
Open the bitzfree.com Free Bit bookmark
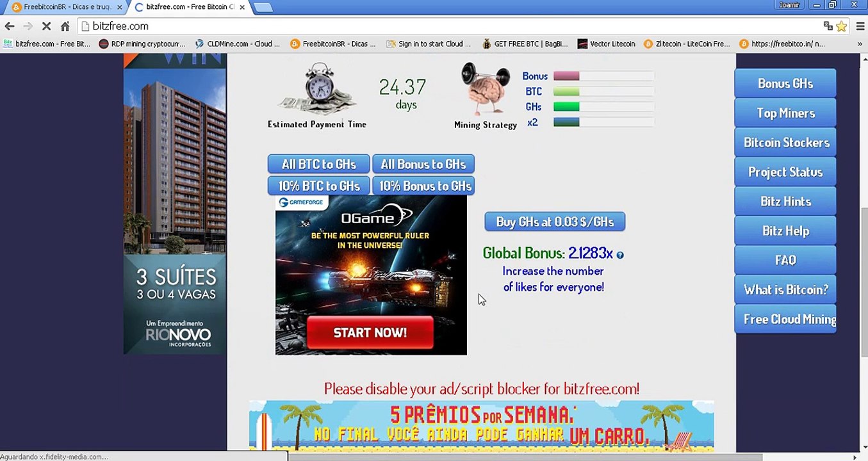coord(47,44)
